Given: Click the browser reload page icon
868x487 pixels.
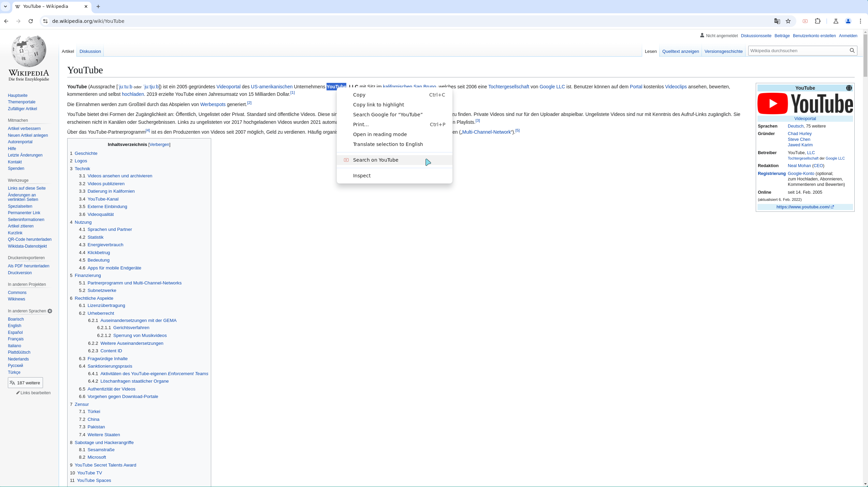Looking at the screenshot, I should [x=31, y=21].
